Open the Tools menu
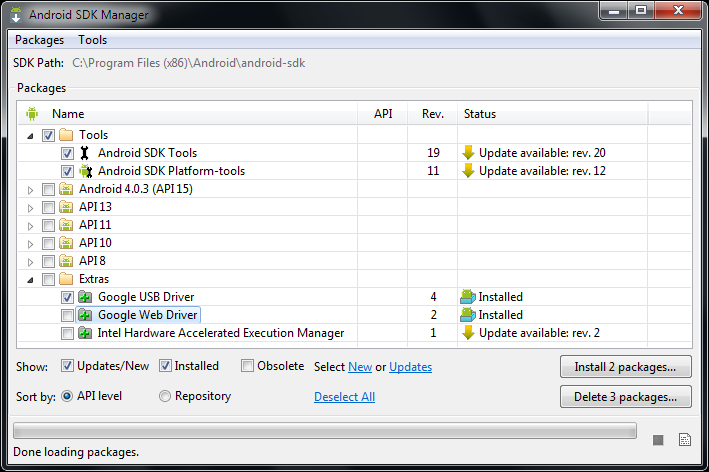Image resolution: width=709 pixels, height=472 pixels. pyautogui.click(x=93, y=40)
